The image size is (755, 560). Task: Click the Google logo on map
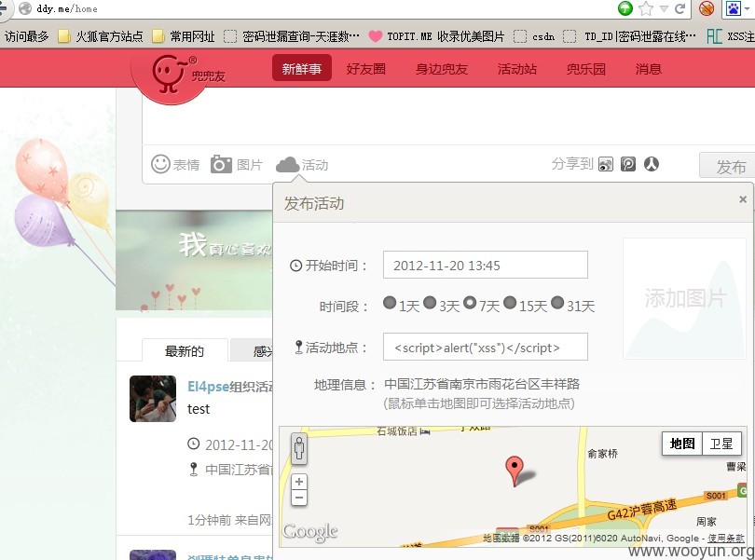click(x=310, y=533)
